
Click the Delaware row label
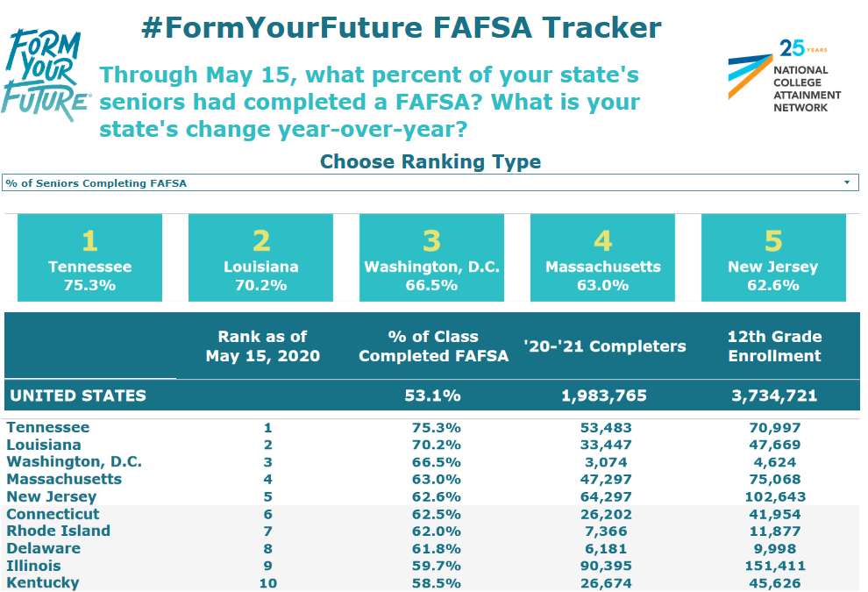coord(43,548)
